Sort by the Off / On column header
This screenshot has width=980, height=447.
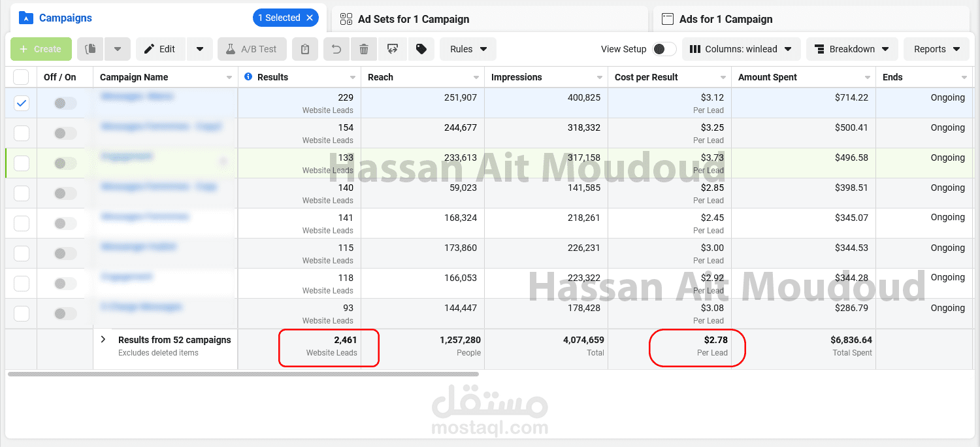pos(60,77)
